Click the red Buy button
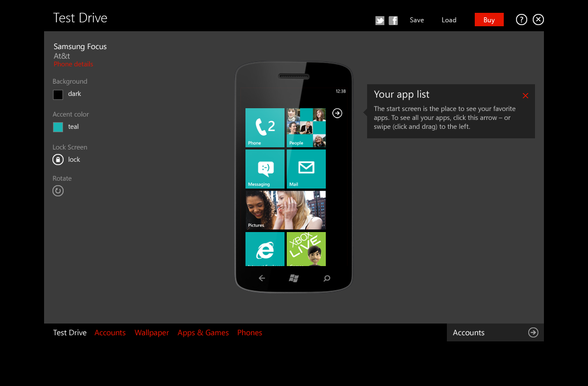The image size is (588, 386). pos(489,20)
